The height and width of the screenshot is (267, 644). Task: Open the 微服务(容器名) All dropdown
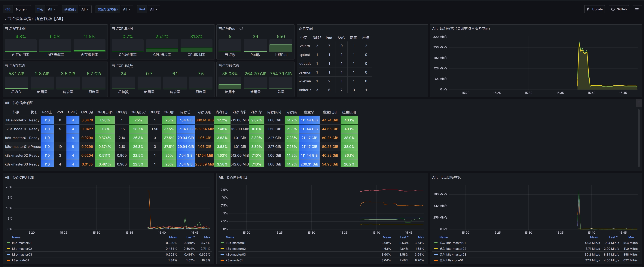click(x=127, y=9)
